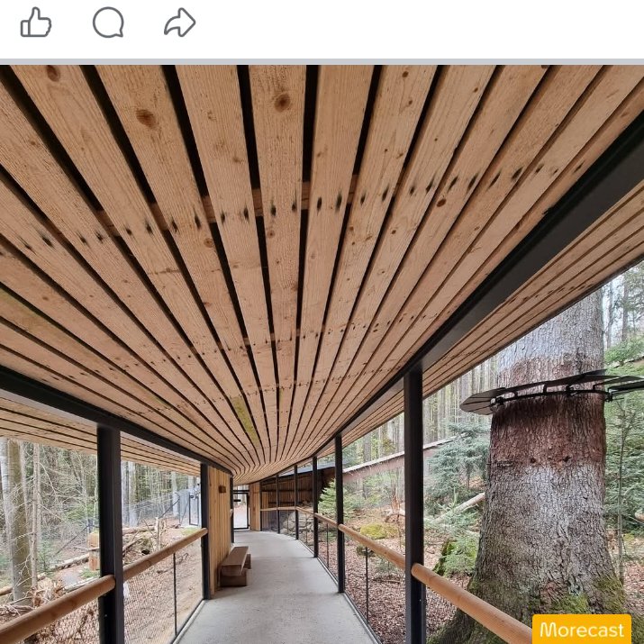The width and height of the screenshot is (644, 644).
Task: Click the left wooden handrail
Action: pyautogui.click(x=103, y=585)
